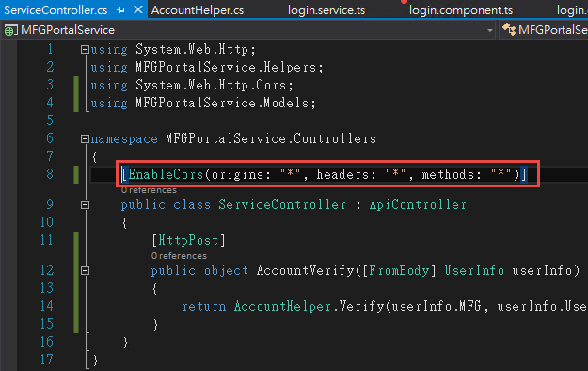This screenshot has width=588, height=371.
Task: Select the ServiceController.cs tab
Action: [56, 10]
